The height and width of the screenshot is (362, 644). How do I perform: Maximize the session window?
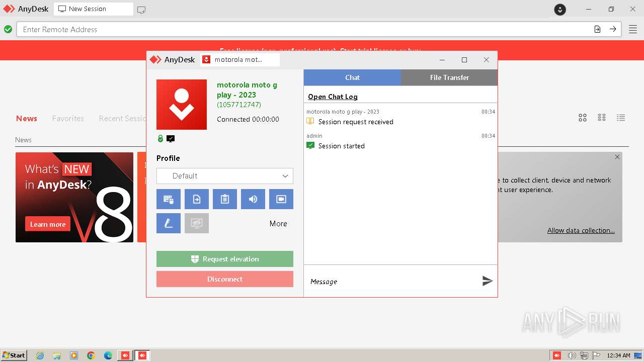click(x=464, y=60)
